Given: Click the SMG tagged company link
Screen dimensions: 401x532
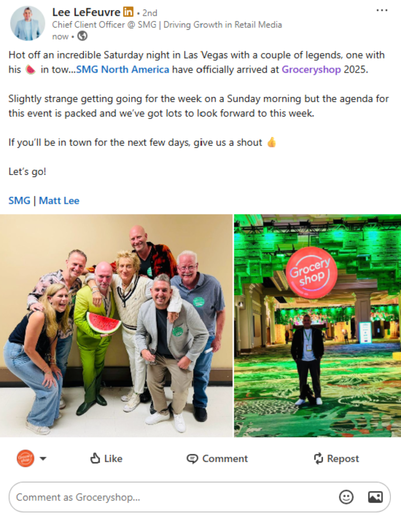Looking at the screenshot, I should coord(19,201).
